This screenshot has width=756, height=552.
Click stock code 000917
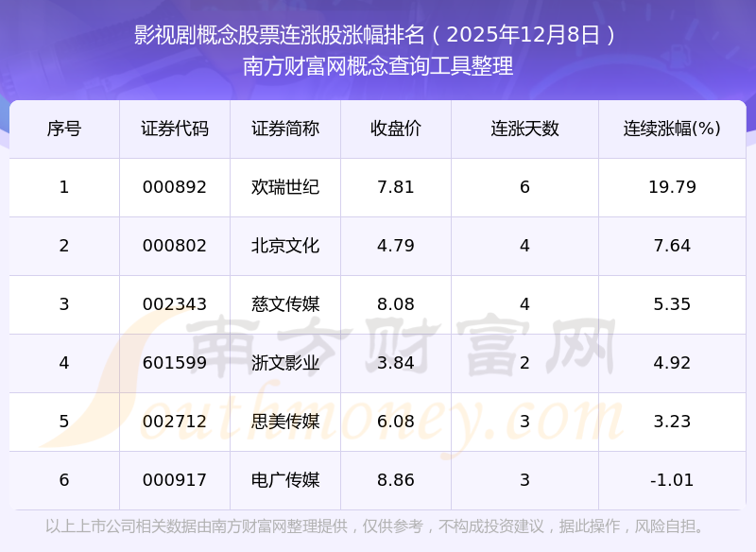(x=175, y=480)
